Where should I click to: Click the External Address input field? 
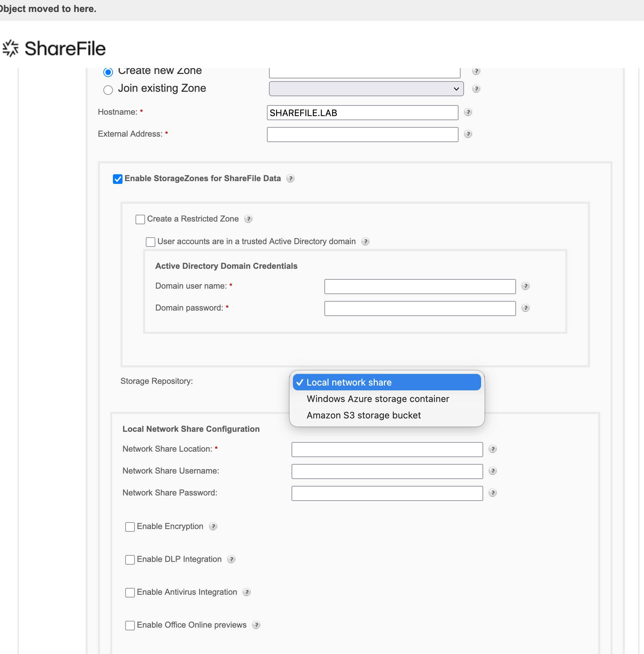pyautogui.click(x=363, y=135)
